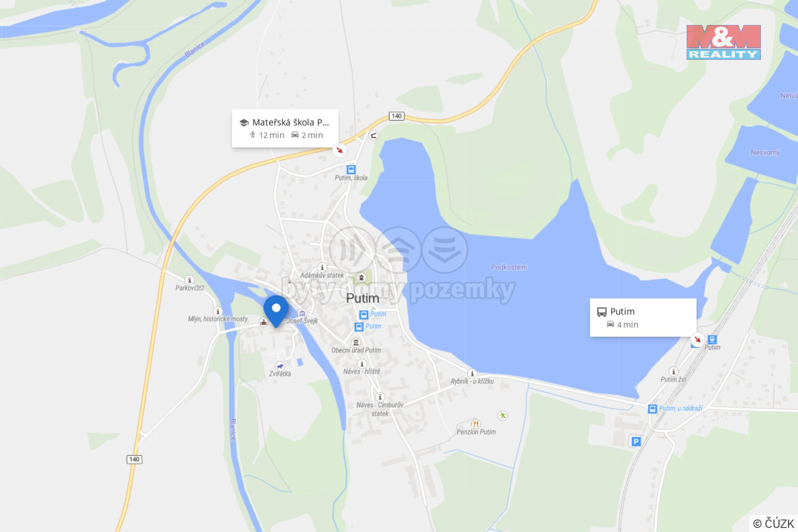Click the green sports activity marker
The width and height of the screenshot is (798, 532).
(x=503, y=416)
